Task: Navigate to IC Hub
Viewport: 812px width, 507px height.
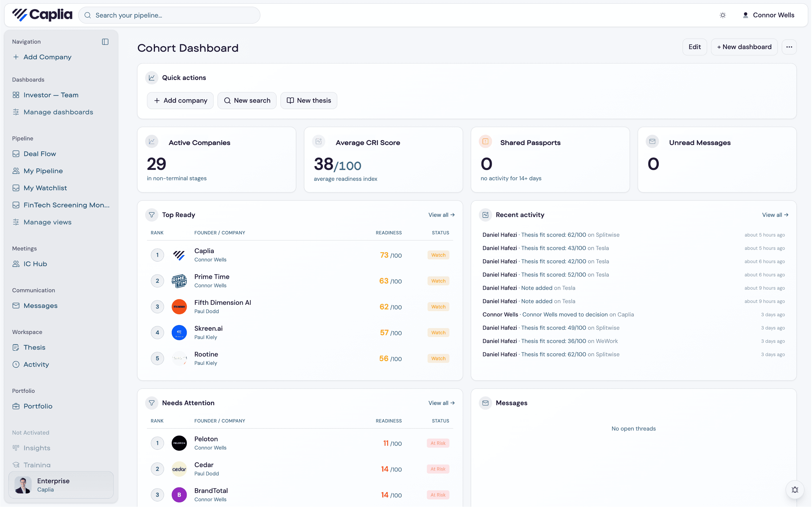Action: click(29, 263)
